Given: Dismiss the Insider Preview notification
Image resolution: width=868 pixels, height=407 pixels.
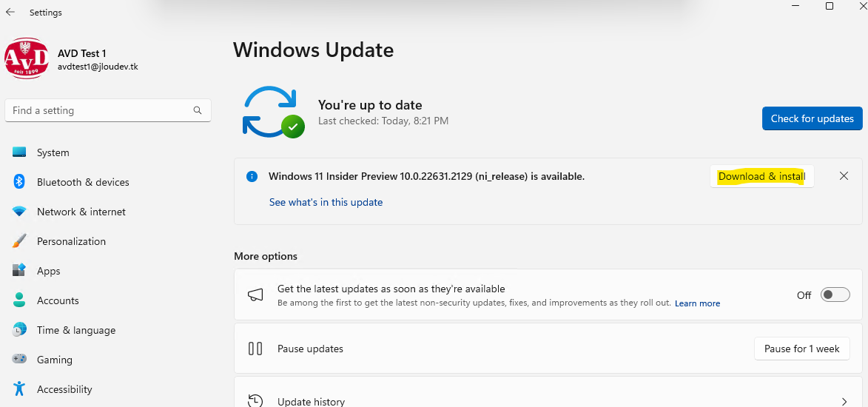Looking at the screenshot, I should pos(844,176).
